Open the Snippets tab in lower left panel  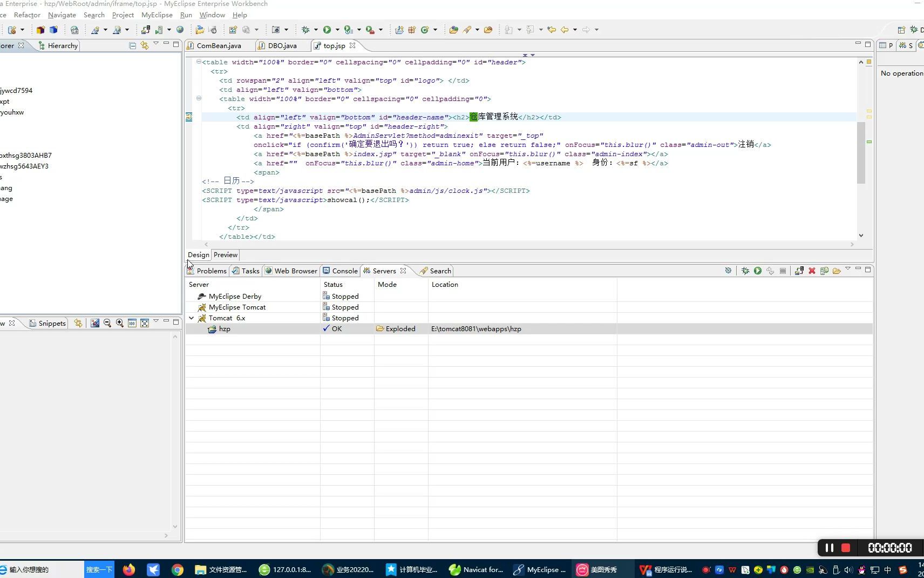pyautogui.click(x=47, y=324)
